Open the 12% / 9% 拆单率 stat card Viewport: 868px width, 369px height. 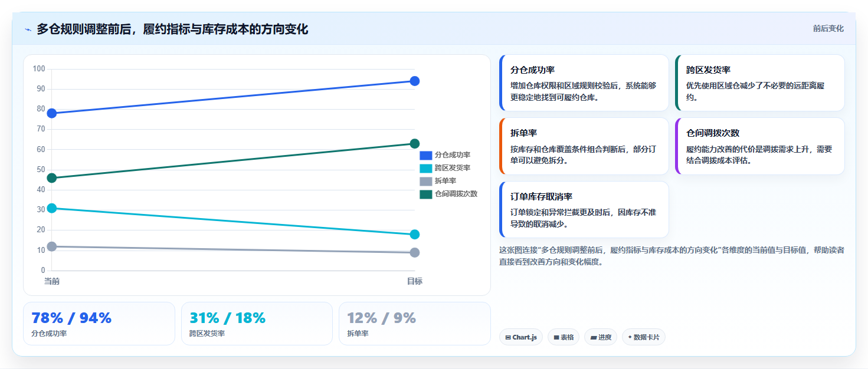point(415,324)
